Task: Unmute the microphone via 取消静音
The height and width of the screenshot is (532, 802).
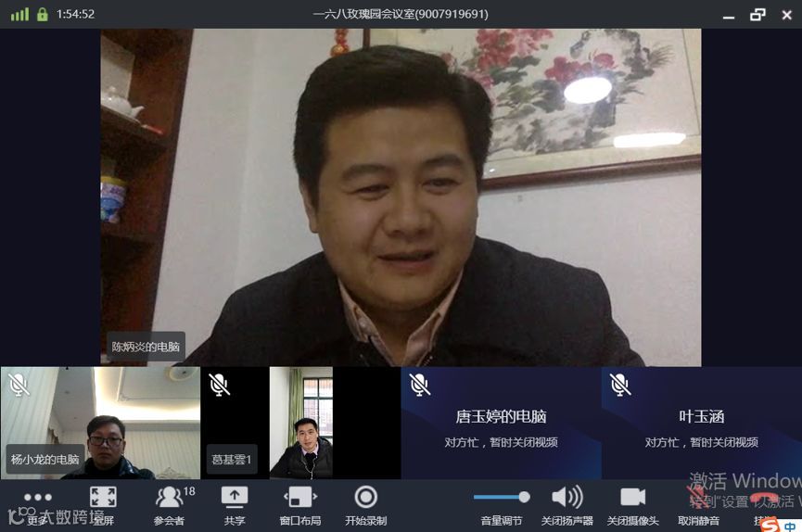Action: coord(698,505)
